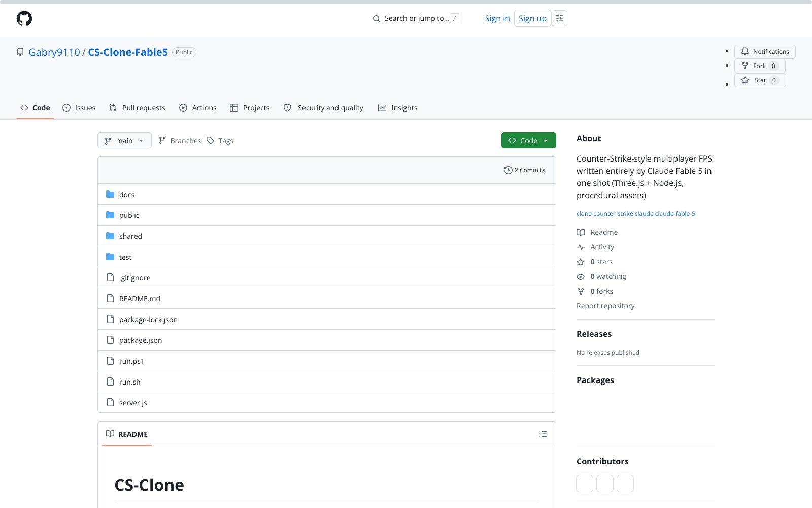Image resolution: width=812 pixels, height=508 pixels.
Task: Click the server.js file icon
Action: (110, 402)
